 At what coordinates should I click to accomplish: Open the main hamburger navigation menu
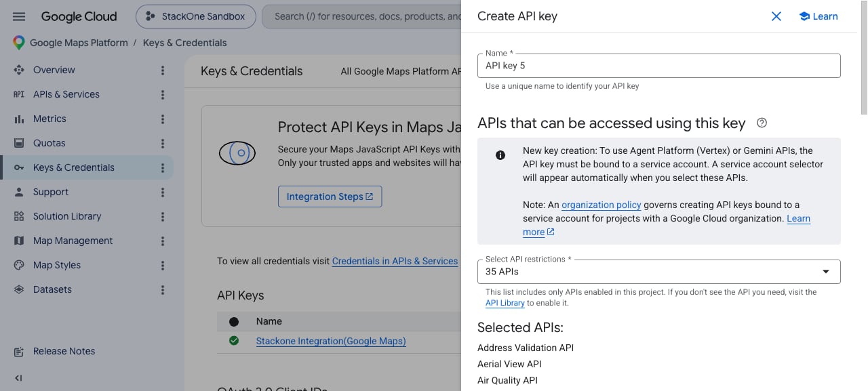[19, 16]
